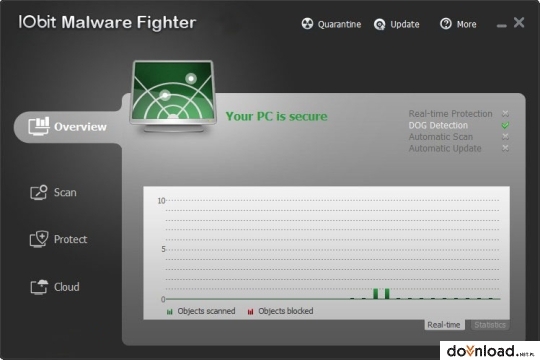Click the Update disc icon
The width and height of the screenshot is (540, 360).
coord(380,24)
